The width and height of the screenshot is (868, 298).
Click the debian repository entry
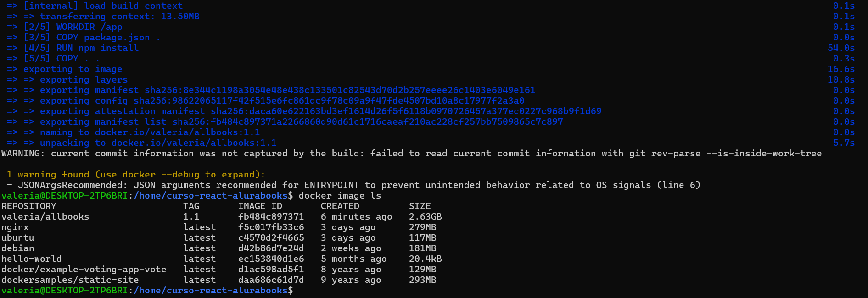click(x=18, y=248)
